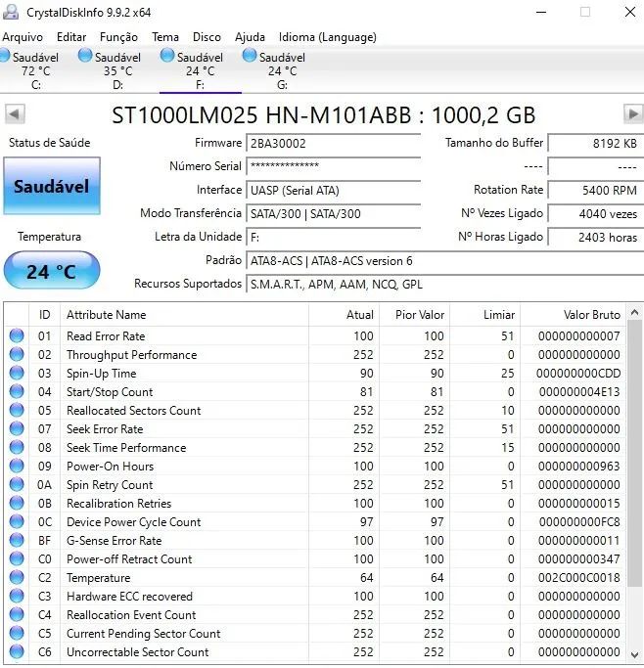Click Power-off Retract Count attribute name
Viewport: 644px width, 668px height.
point(129,558)
